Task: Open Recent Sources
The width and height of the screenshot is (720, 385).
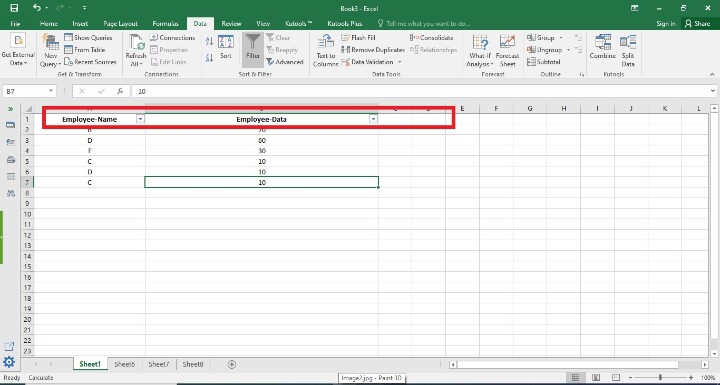Action: point(90,62)
